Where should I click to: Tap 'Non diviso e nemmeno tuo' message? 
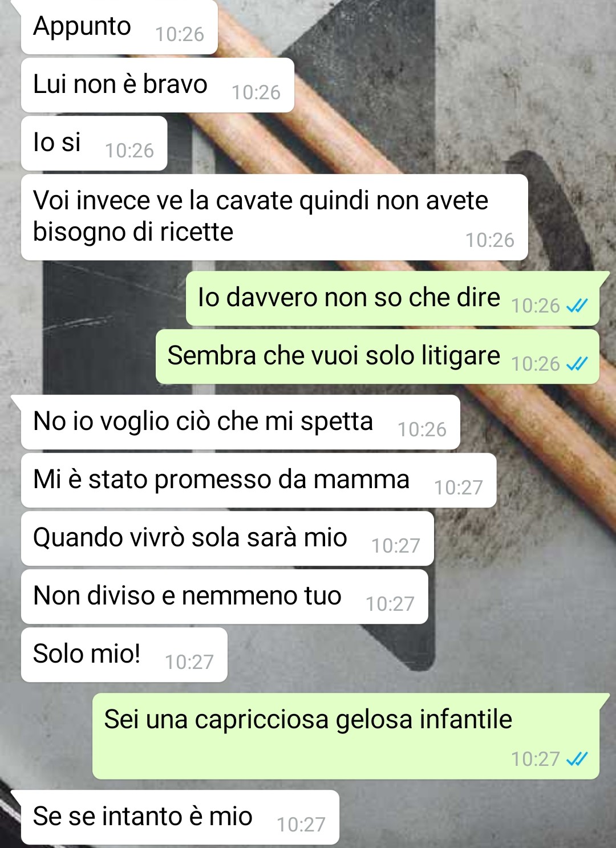click(225, 597)
